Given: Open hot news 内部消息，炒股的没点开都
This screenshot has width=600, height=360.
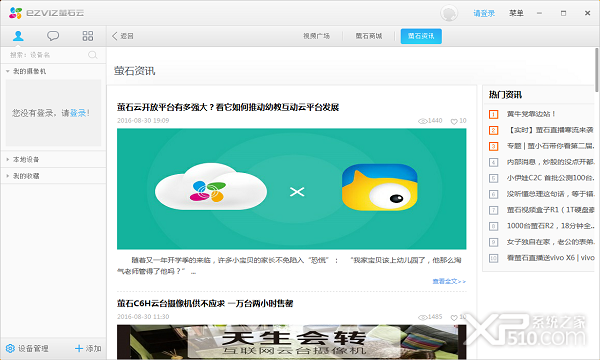Looking at the screenshot, I should tap(551, 162).
